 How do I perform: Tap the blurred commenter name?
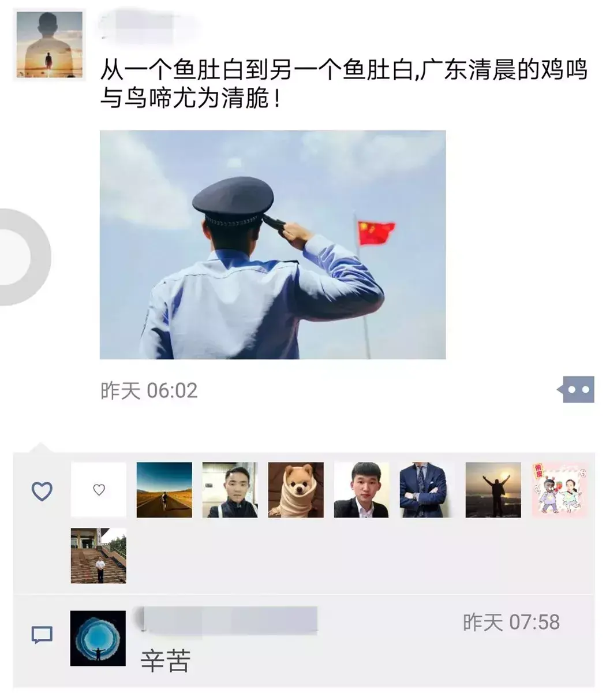tap(228, 620)
